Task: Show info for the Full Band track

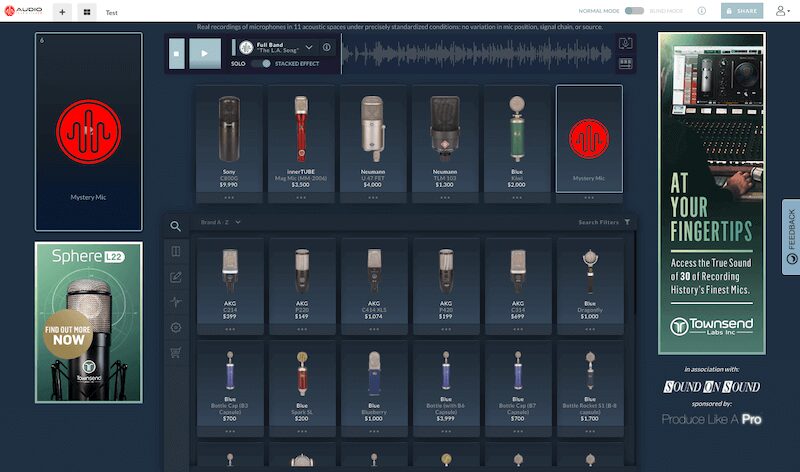Action: [x=327, y=47]
